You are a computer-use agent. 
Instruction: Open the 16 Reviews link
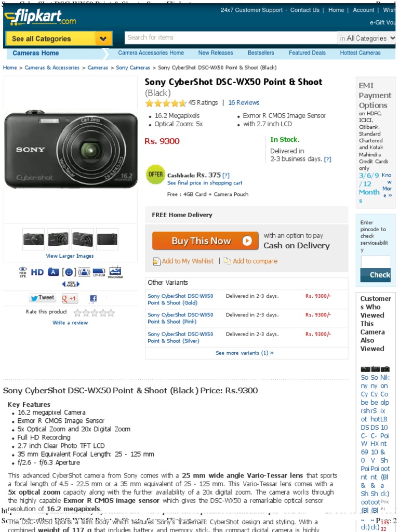244,102
